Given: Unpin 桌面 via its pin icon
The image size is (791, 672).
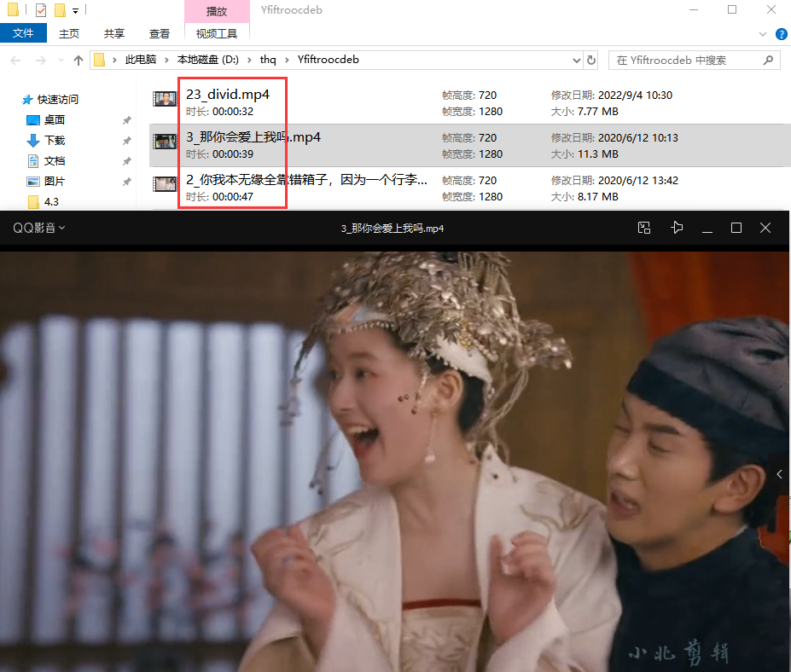Looking at the screenshot, I should click(x=126, y=120).
